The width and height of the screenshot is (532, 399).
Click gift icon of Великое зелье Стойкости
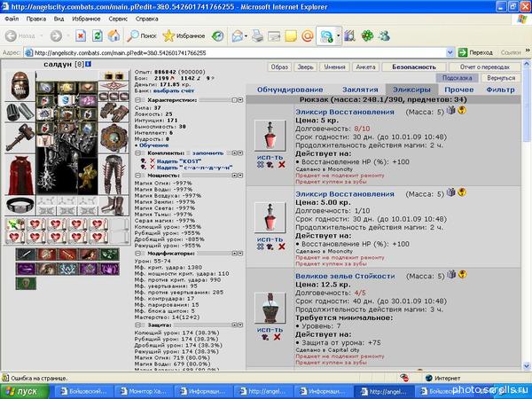pos(451,274)
